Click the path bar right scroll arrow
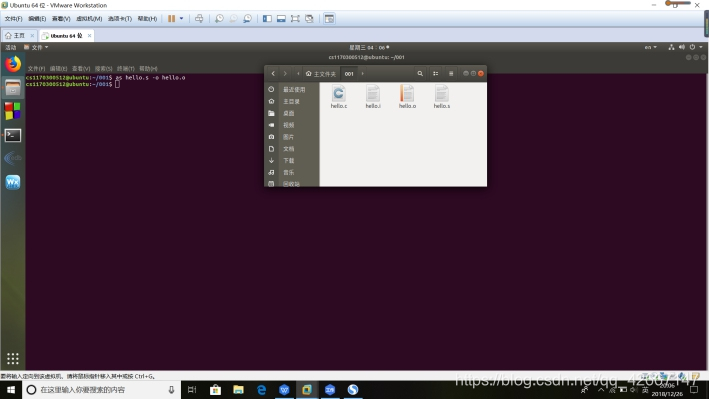 pyautogui.click(x=362, y=73)
